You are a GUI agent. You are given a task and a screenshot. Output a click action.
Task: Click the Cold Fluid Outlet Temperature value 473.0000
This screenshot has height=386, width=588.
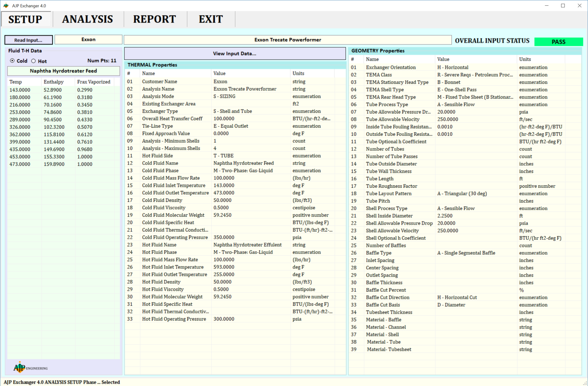[224, 193]
